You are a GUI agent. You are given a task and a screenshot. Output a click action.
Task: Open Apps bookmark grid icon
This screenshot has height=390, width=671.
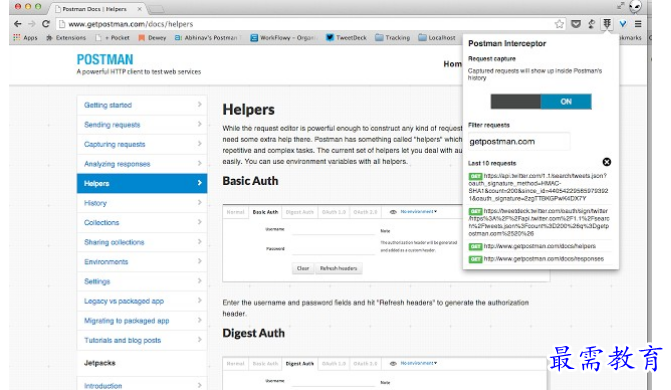click(17, 38)
